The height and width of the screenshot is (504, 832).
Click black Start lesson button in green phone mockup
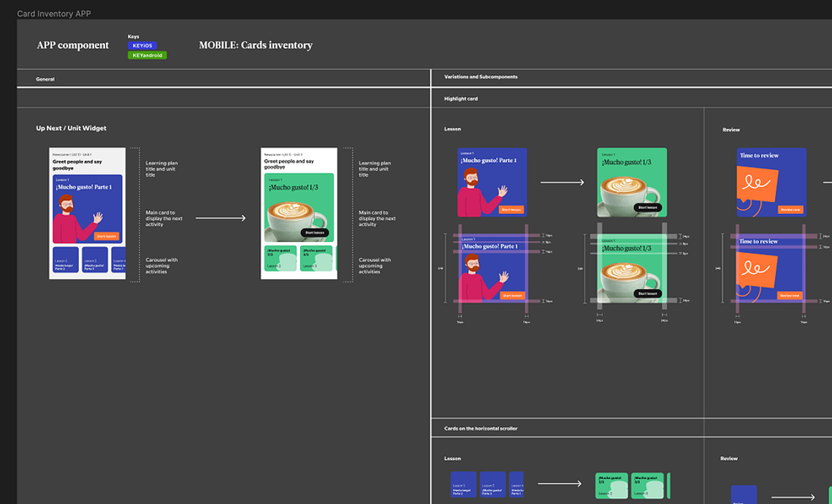coord(315,232)
